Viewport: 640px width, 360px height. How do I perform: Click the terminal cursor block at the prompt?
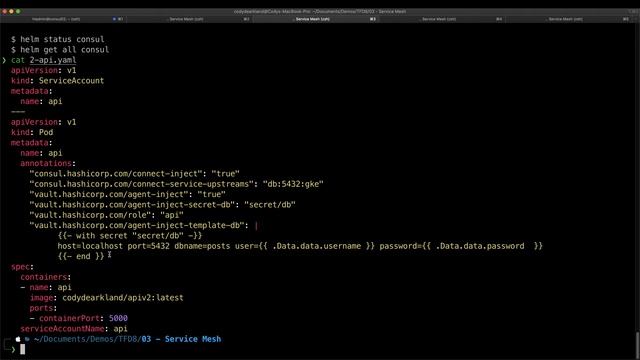point(22,349)
